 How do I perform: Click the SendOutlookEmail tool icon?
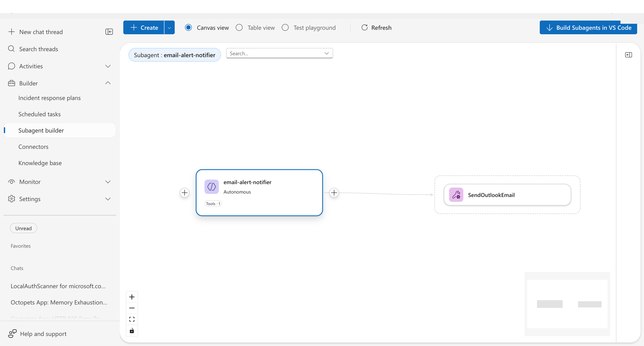point(456,195)
